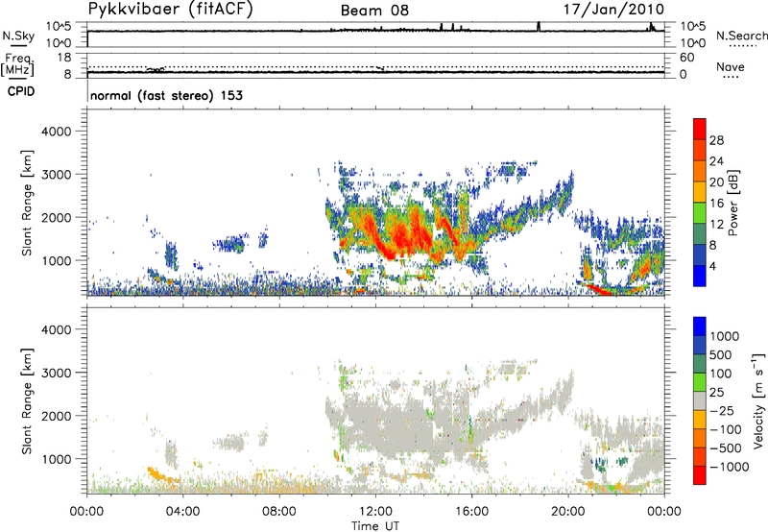Screen dimensions: 768x532
Task: Click the 'CPID' label
Action: (x=21, y=91)
